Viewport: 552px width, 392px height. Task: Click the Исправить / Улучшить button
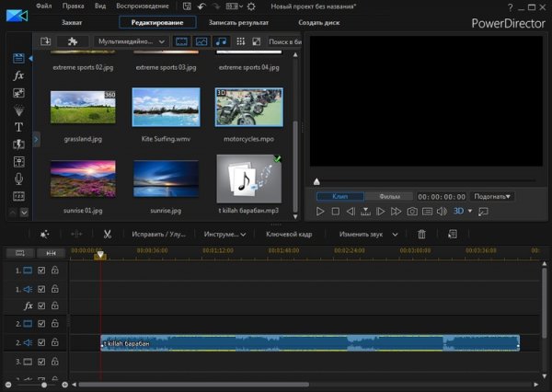click(157, 235)
